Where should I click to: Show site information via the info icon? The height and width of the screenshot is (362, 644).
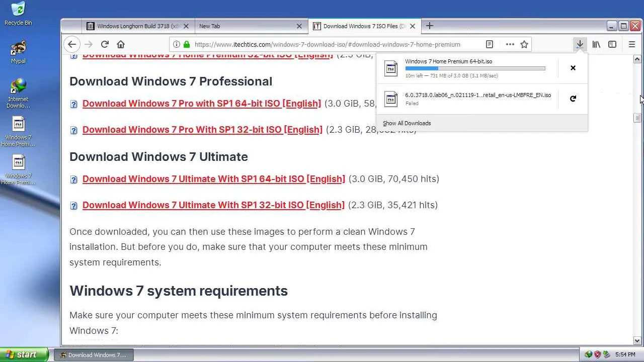pos(177,44)
